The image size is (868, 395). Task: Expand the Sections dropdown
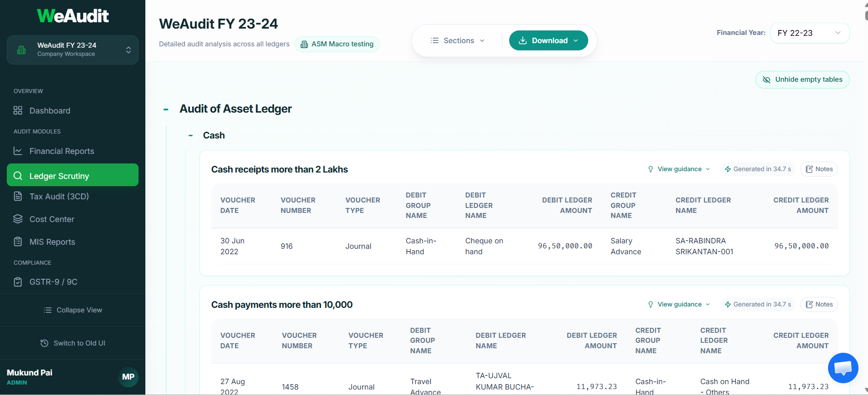(458, 40)
